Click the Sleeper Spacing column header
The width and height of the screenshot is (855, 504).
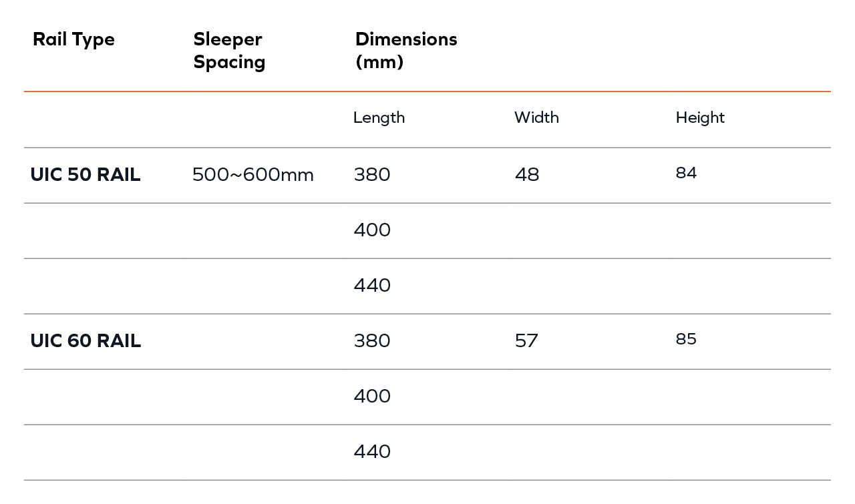point(229,51)
